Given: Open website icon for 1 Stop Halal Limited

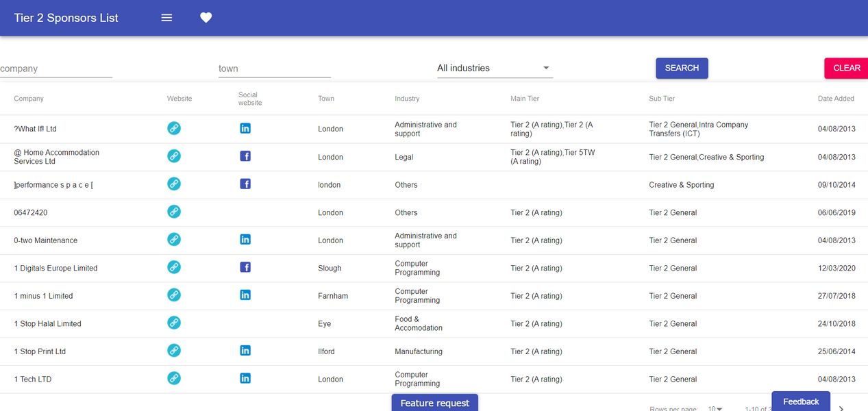Looking at the screenshot, I should pyautogui.click(x=174, y=322).
